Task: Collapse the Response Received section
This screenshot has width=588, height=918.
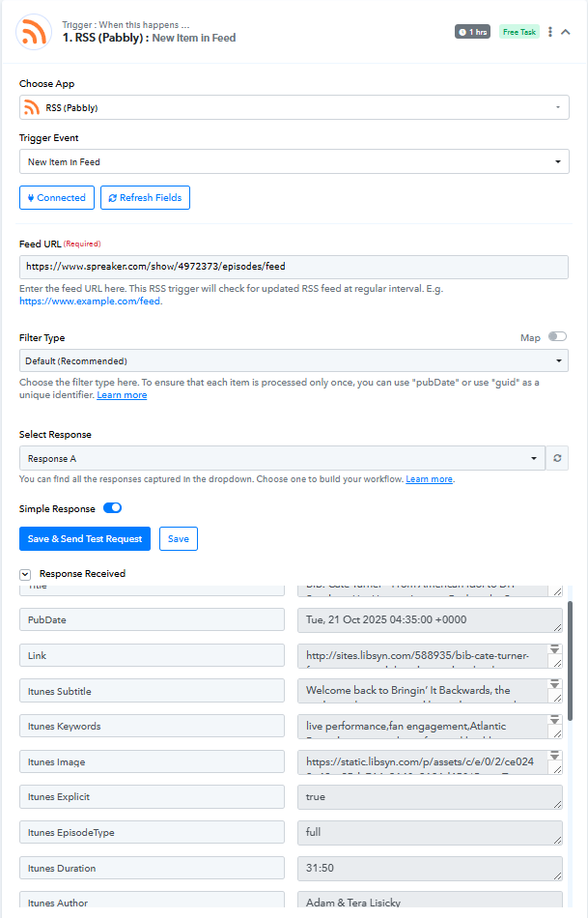Action: (x=26, y=574)
